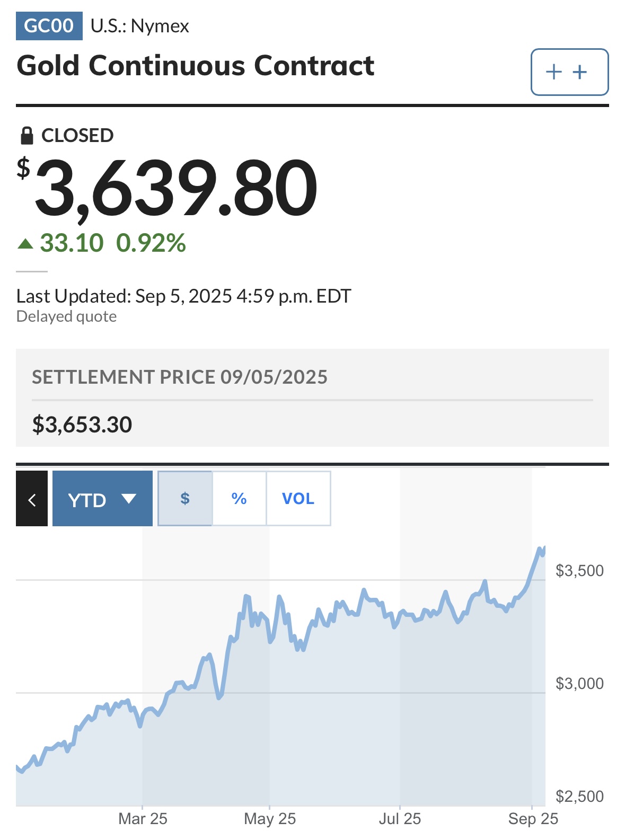
Task: Click the Jul 25 axis label
Action: [400, 819]
